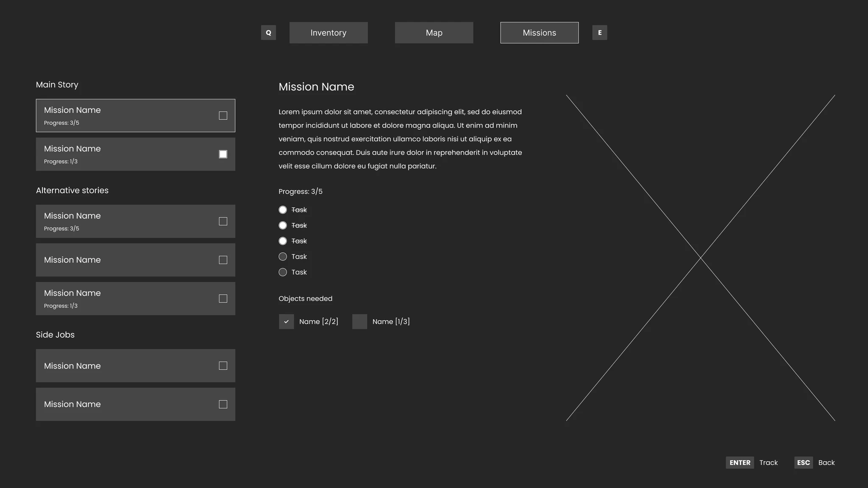
Task: Switch to the Inventory tab
Action: pyautogui.click(x=328, y=33)
